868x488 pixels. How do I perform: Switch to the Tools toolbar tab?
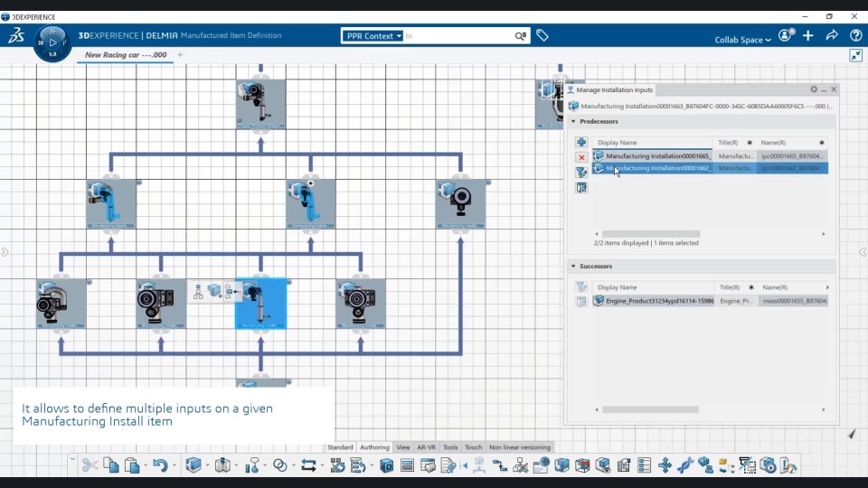click(450, 447)
